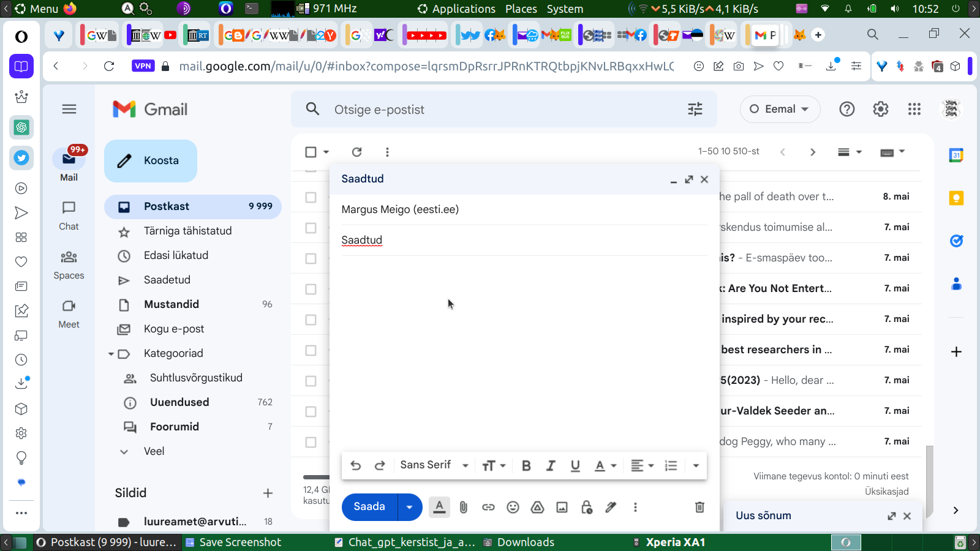Screen dimensions: 980x551
Task: Open Google Contacts side panel
Action: click(956, 284)
